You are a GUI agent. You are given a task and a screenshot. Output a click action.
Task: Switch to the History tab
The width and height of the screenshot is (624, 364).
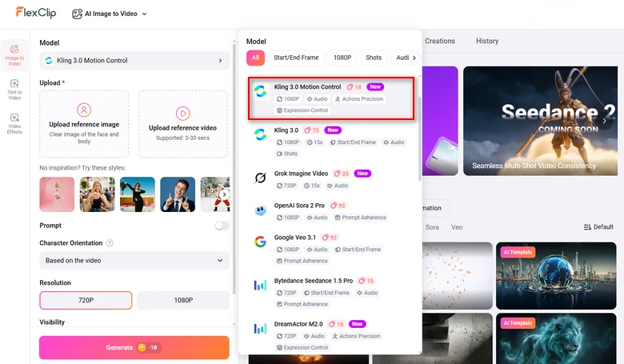coord(486,41)
